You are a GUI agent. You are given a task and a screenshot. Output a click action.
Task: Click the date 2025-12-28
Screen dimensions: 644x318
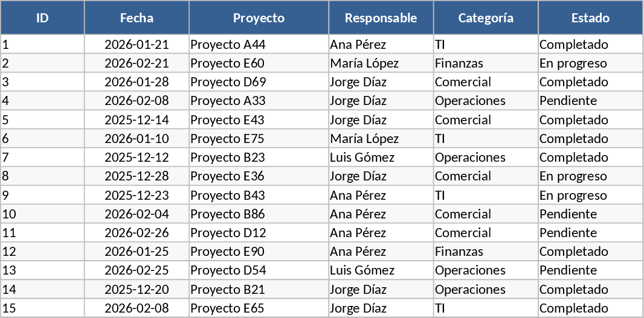(x=137, y=176)
